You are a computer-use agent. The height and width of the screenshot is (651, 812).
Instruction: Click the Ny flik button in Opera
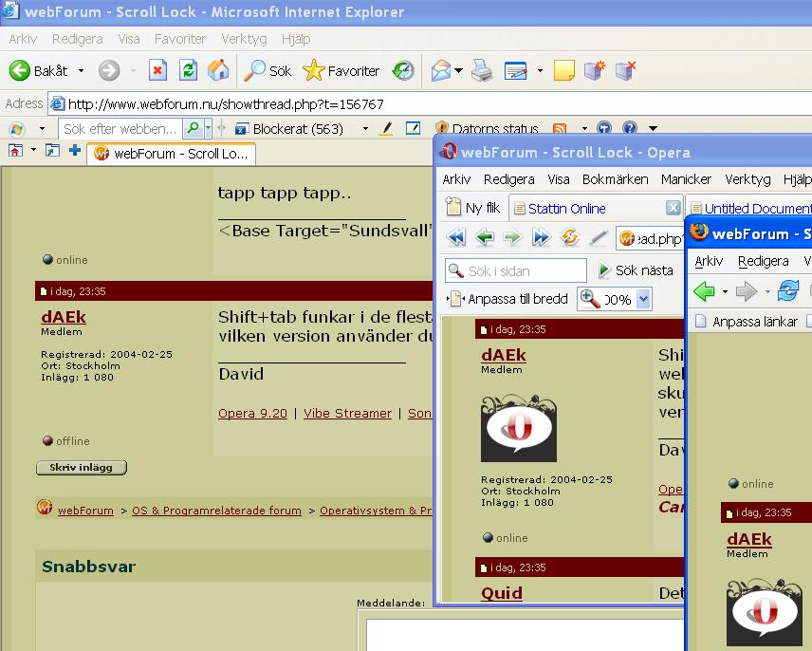click(472, 208)
